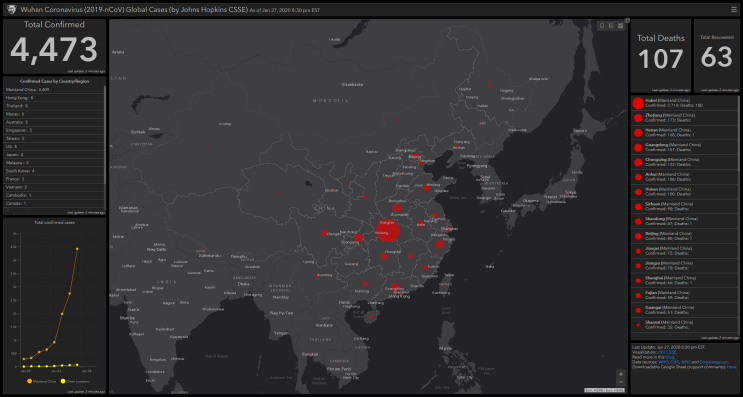Click the first single-square map toolbar icon
This screenshot has width=743, height=397.
[x=602, y=26]
